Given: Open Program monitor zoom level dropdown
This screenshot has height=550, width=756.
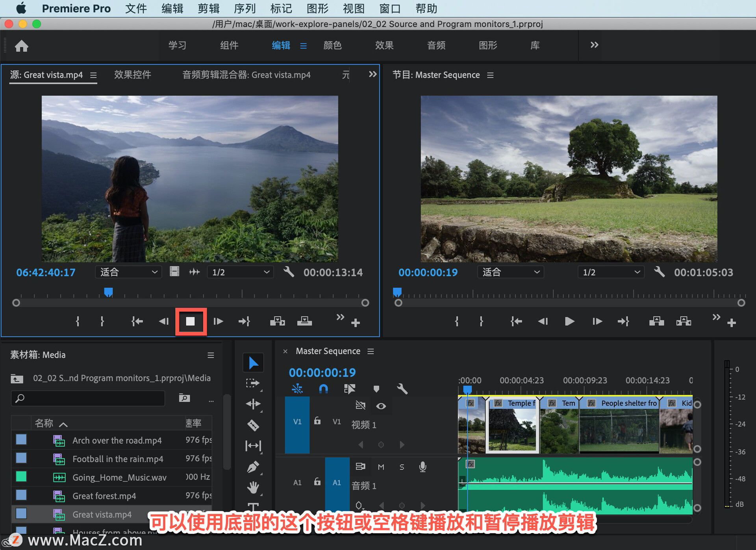Looking at the screenshot, I should [511, 272].
